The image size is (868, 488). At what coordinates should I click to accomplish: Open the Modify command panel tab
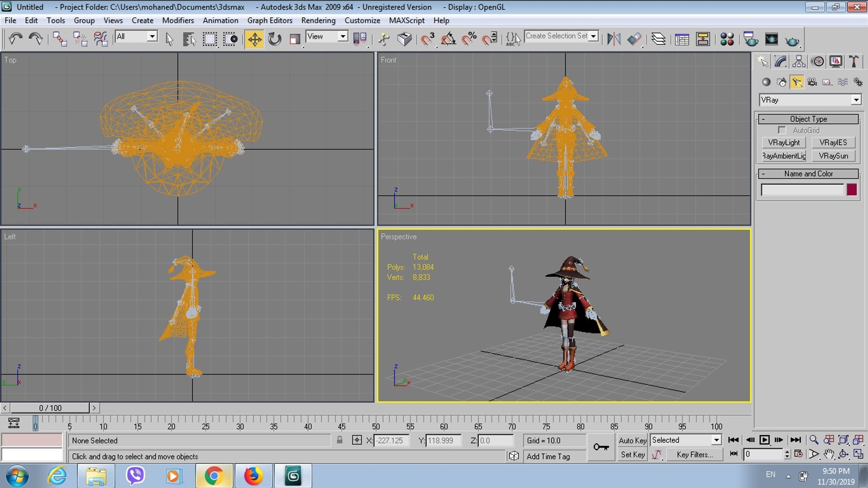point(781,61)
